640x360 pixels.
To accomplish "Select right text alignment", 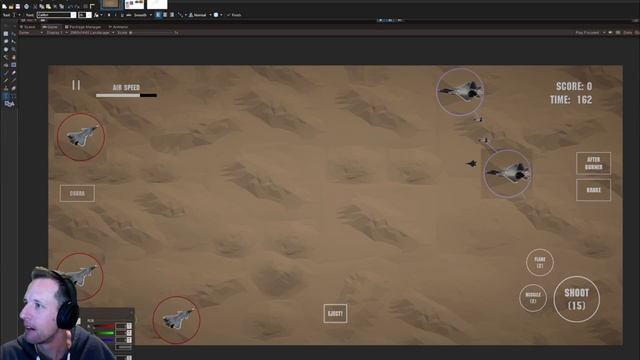I will [172, 15].
